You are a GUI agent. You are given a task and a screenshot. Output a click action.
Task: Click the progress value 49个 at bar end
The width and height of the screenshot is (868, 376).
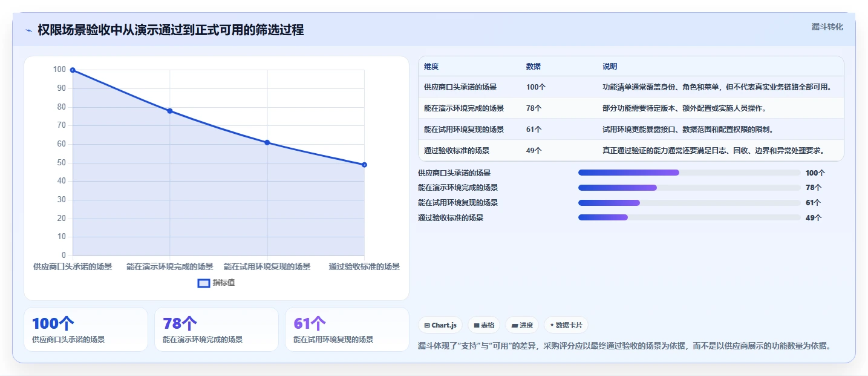click(x=814, y=218)
